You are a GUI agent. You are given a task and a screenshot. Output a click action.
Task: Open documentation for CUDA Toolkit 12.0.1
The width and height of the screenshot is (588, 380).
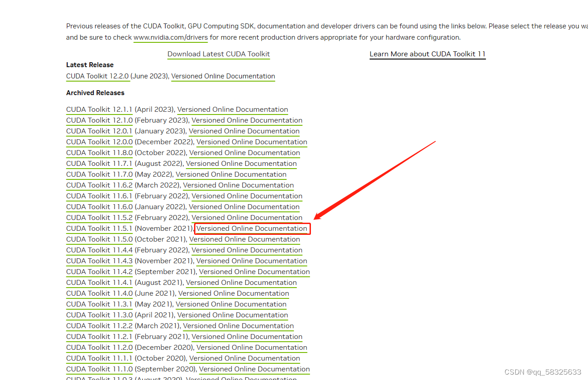pos(244,131)
